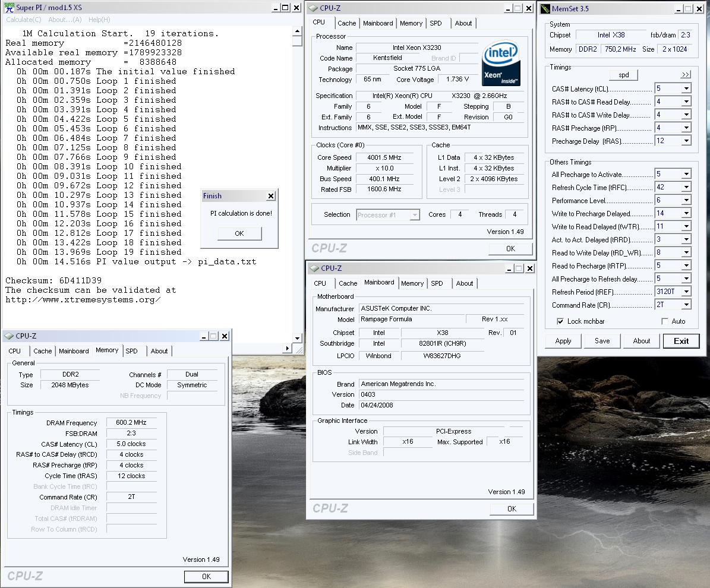The width and height of the screenshot is (710, 588).
Task: Open SPD tab in Memory CPU-Z window
Action: (x=132, y=351)
